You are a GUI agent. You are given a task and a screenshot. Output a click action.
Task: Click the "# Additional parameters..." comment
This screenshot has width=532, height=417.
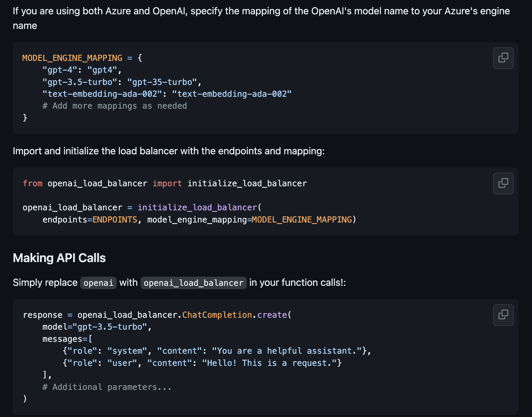107,387
